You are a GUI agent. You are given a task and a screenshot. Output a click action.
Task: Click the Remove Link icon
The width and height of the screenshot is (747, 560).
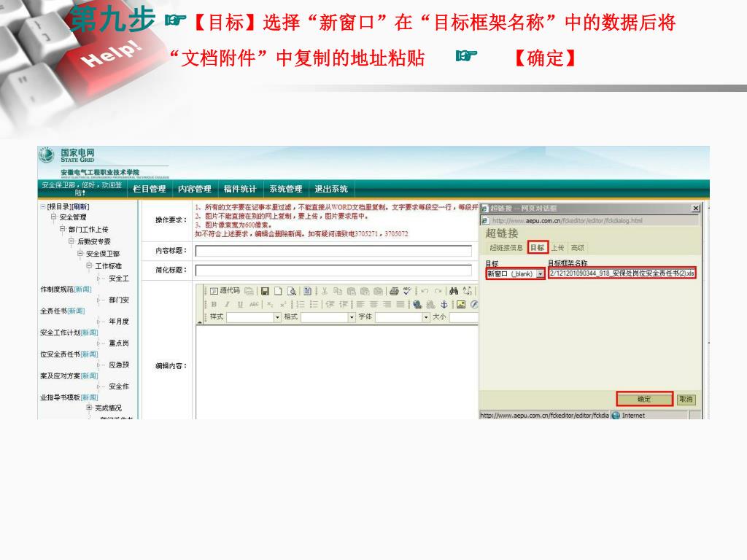tap(430, 304)
